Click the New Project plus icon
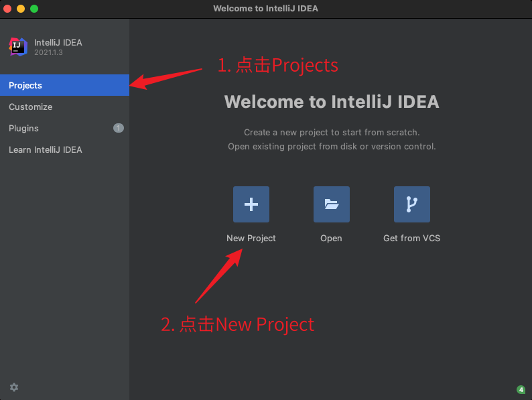The height and width of the screenshot is (400, 532). click(x=251, y=204)
